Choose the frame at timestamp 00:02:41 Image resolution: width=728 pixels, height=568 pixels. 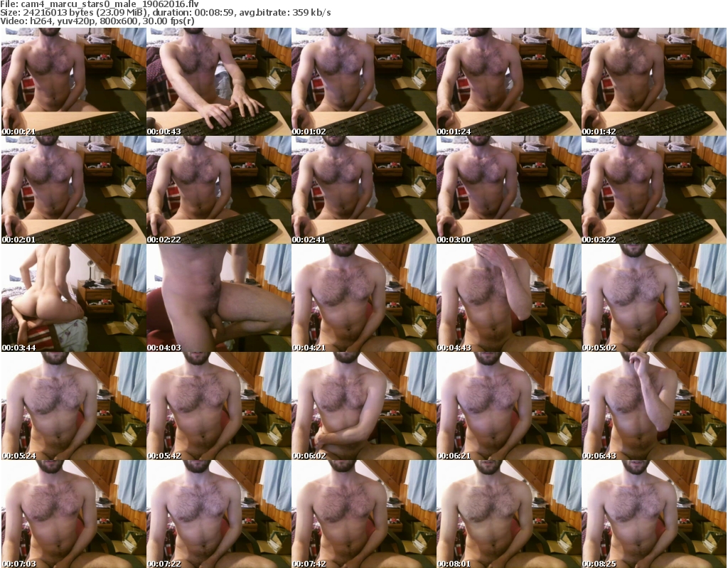coord(363,190)
